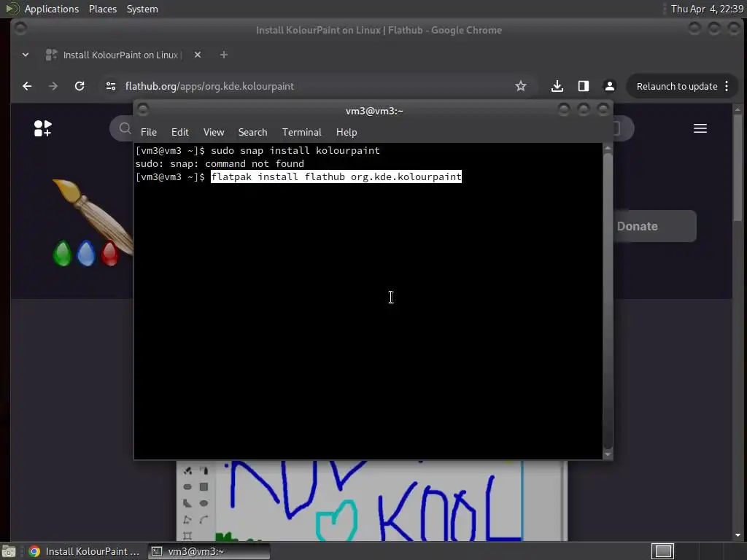Screen dimensions: 747x560
Task: Close the Install KolourPaint tab
Action: point(198,55)
